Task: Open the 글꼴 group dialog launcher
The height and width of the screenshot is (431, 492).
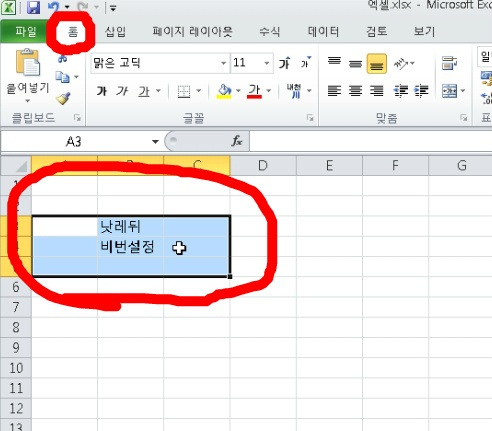Action: pyautogui.click(x=310, y=118)
